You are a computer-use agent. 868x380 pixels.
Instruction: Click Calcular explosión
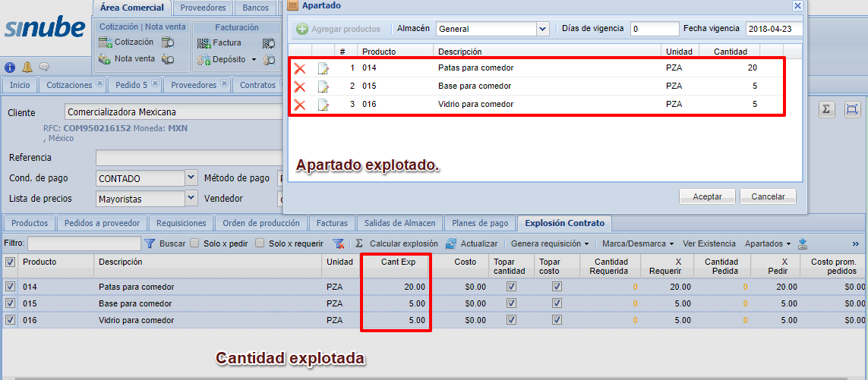click(396, 243)
